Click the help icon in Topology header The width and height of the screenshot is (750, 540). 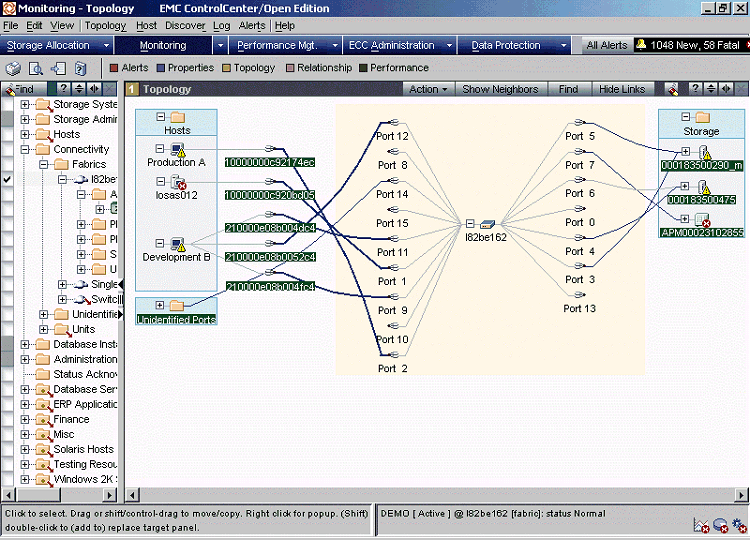[695, 88]
